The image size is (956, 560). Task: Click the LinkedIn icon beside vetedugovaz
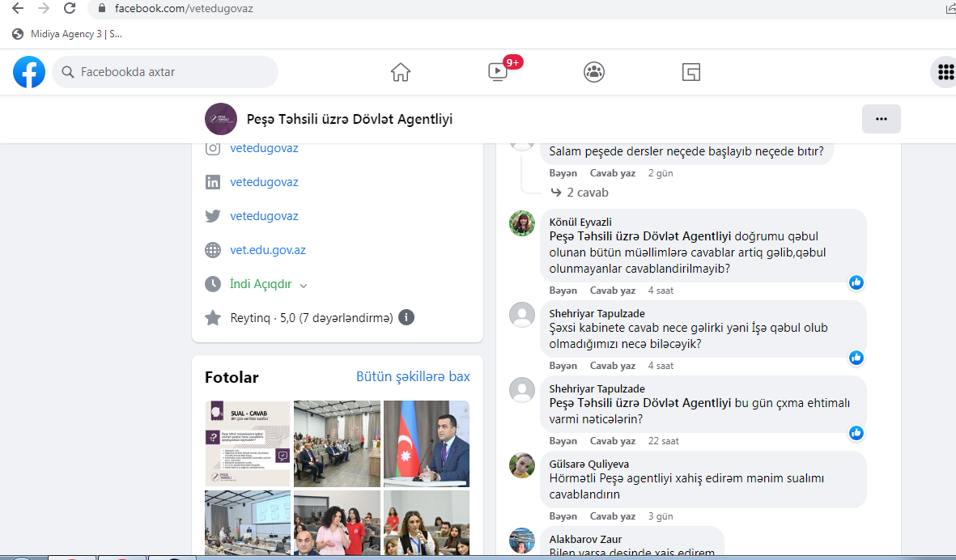(x=213, y=182)
